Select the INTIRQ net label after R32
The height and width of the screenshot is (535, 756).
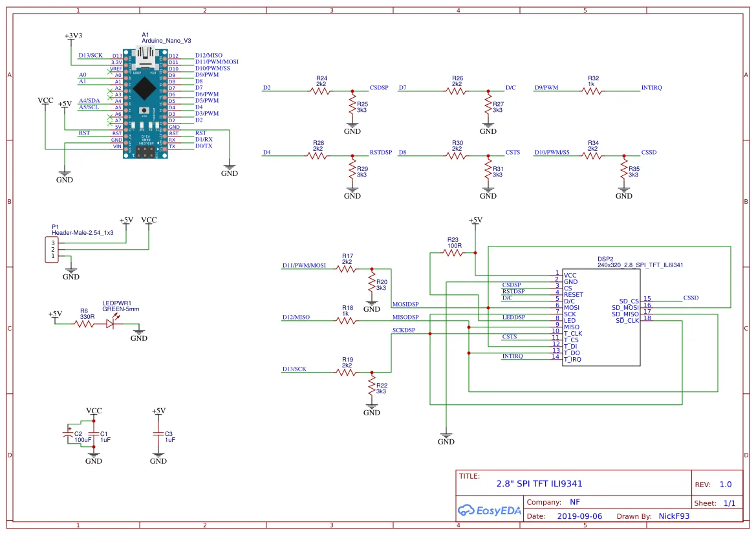[x=651, y=88]
